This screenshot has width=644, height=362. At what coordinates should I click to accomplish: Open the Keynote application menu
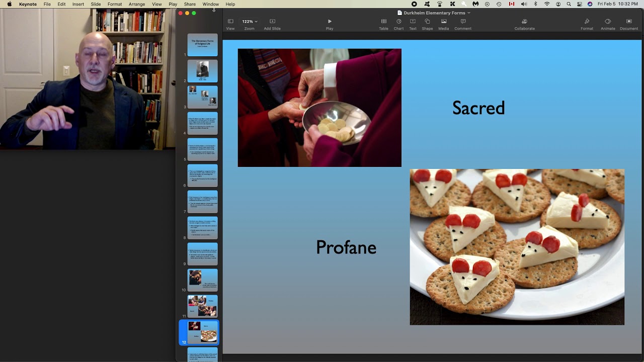pyautogui.click(x=28, y=4)
